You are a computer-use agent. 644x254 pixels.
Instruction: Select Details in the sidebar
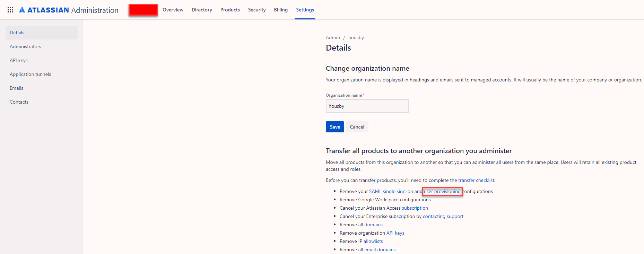(x=42, y=33)
